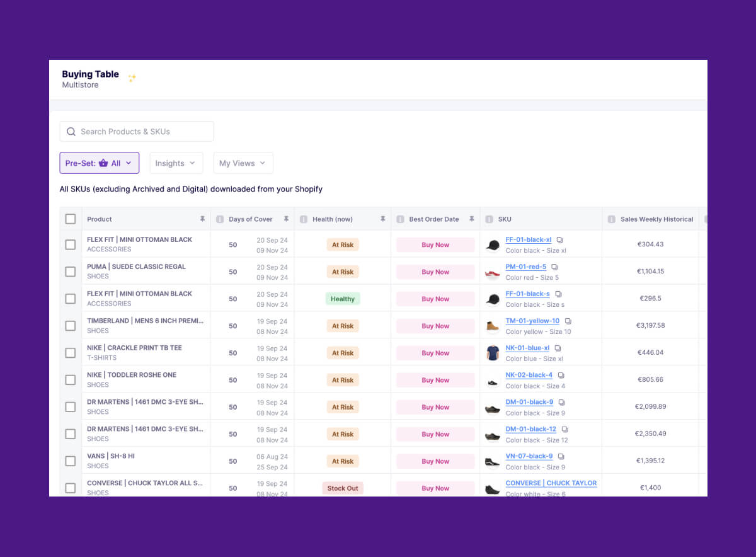Click the Multistore subtitle text
The width and height of the screenshot is (756, 557).
point(80,85)
